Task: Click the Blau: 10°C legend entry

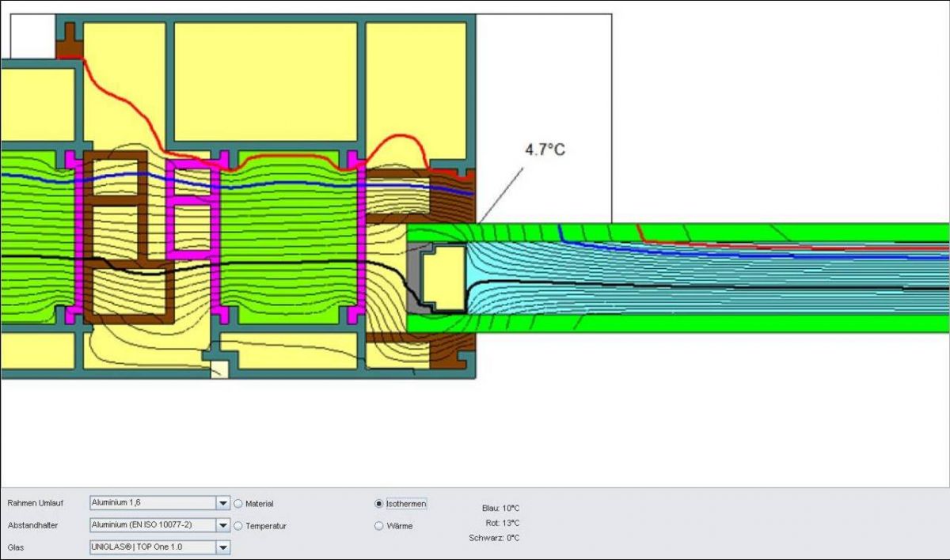Action: tap(500, 509)
